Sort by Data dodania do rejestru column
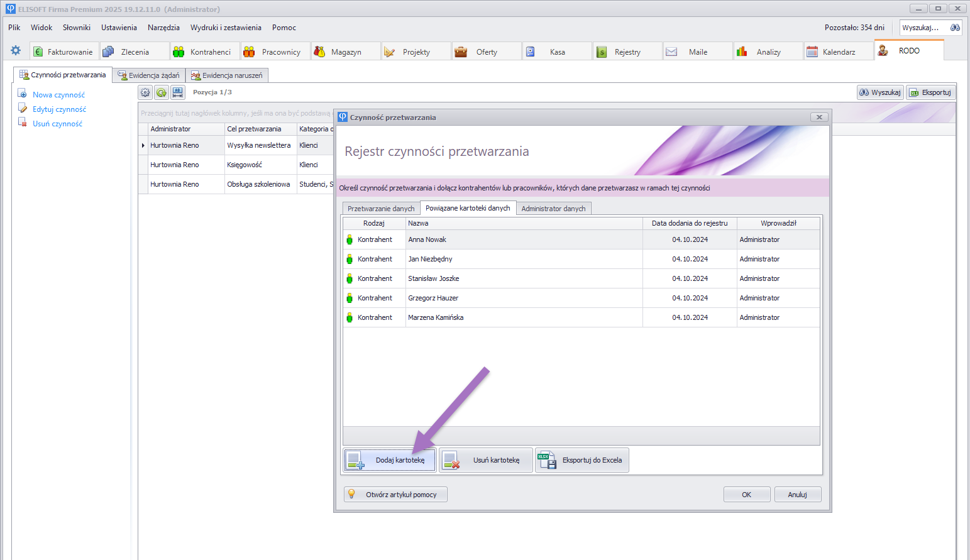This screenshot has height=560, width=970. pos(689,223)
